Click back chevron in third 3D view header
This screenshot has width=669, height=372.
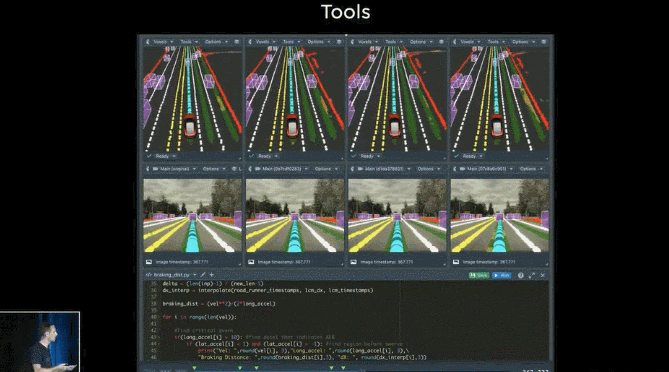click(x=352, y=42)
